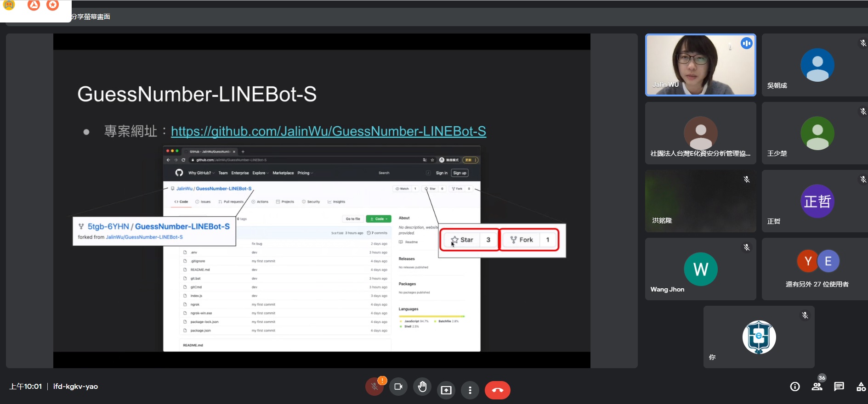Expand the Pricing menu on slide
This screenshot has height=404, width=868.
tap(305, 173)
